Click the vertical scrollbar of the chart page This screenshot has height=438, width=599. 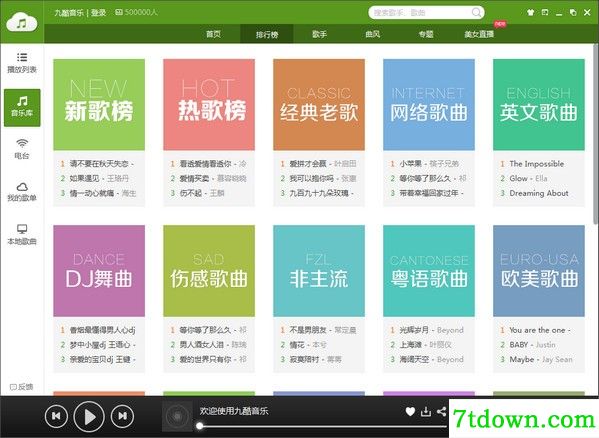pyautogui.click(x=596, y=135)
